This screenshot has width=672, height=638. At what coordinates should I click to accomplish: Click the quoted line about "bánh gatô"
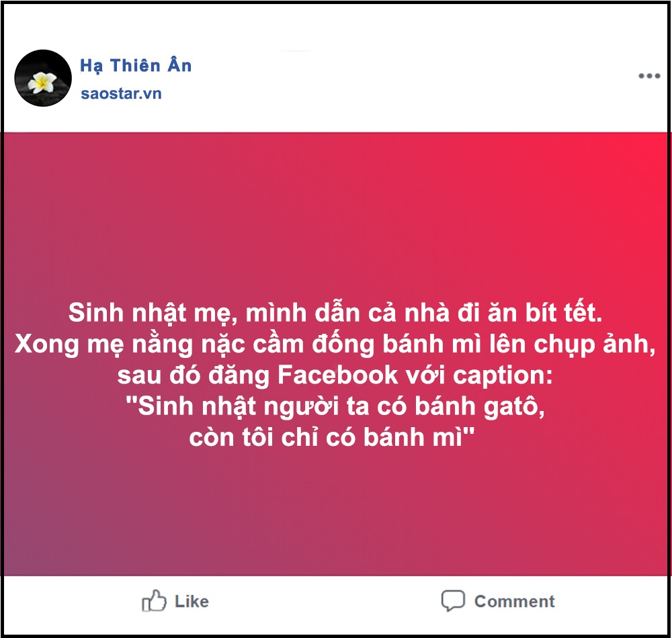pos(334,408)
